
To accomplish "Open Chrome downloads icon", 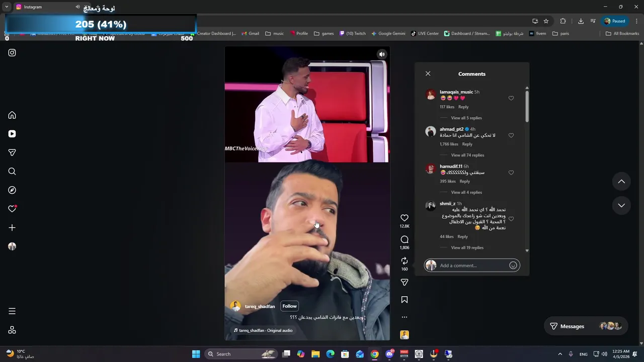I will (581, 21).
